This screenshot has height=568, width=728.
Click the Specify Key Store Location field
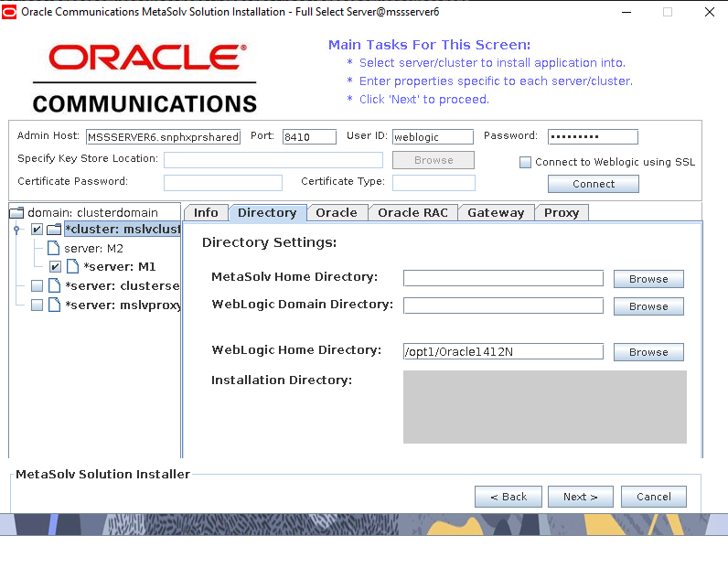[273, 160]
